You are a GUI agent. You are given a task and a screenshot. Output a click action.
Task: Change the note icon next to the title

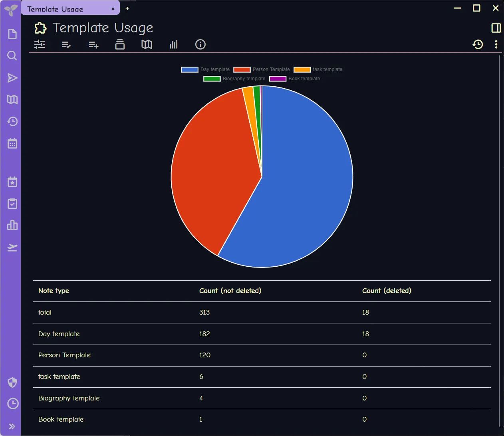[40, 28]
